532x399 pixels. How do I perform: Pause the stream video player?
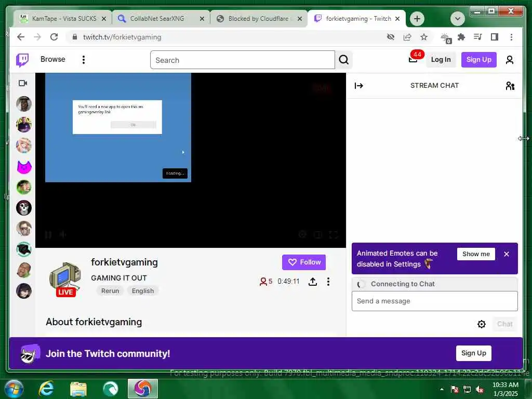(48, 235)
